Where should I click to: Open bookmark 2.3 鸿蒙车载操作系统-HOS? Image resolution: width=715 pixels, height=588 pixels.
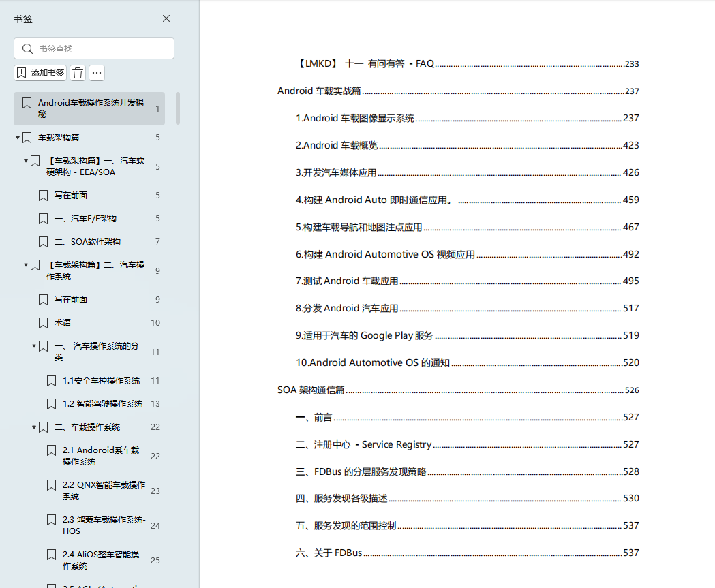[x=104, y=525]
